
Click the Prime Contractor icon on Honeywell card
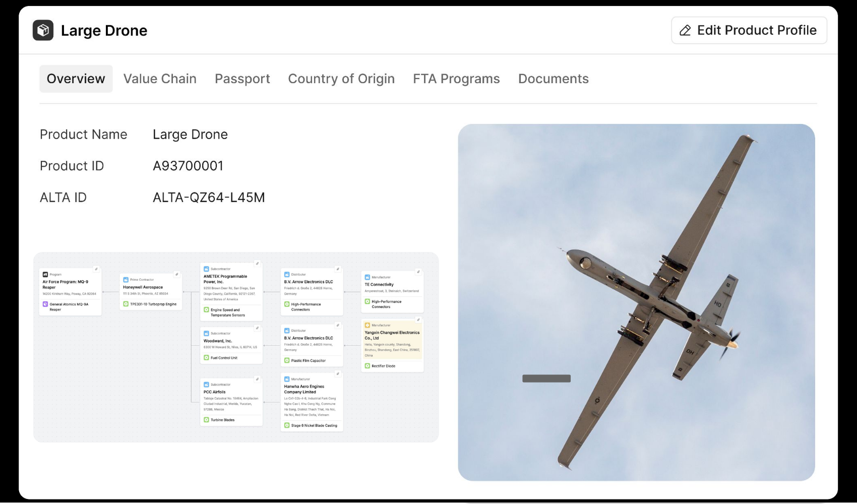pyautogui.click(x=126, y=279)
